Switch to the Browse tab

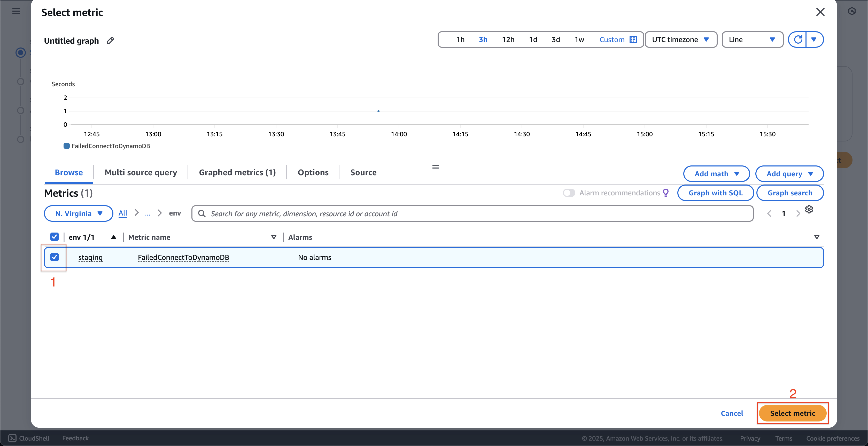tap(69, 172)
